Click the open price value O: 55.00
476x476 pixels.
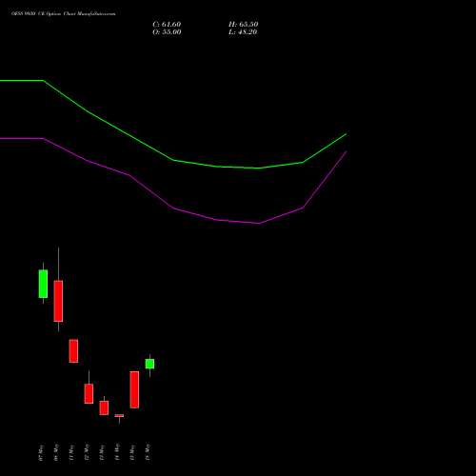tap(167, 32)
